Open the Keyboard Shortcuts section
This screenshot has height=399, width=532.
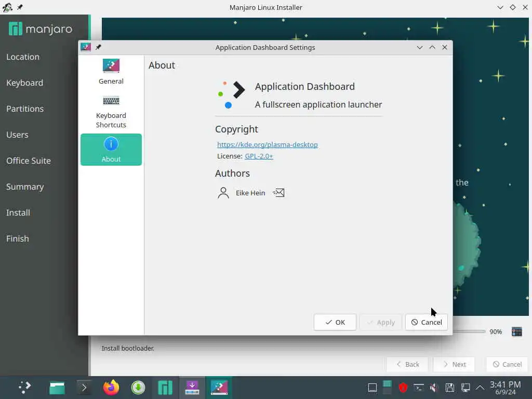click(x=111, y=112)
